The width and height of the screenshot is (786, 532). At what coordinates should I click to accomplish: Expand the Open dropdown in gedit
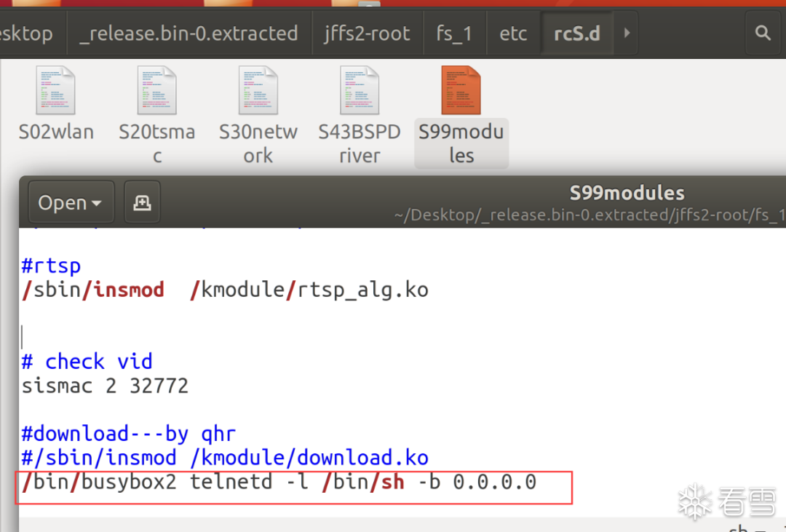pyautogui.click(x=71, y=202)
